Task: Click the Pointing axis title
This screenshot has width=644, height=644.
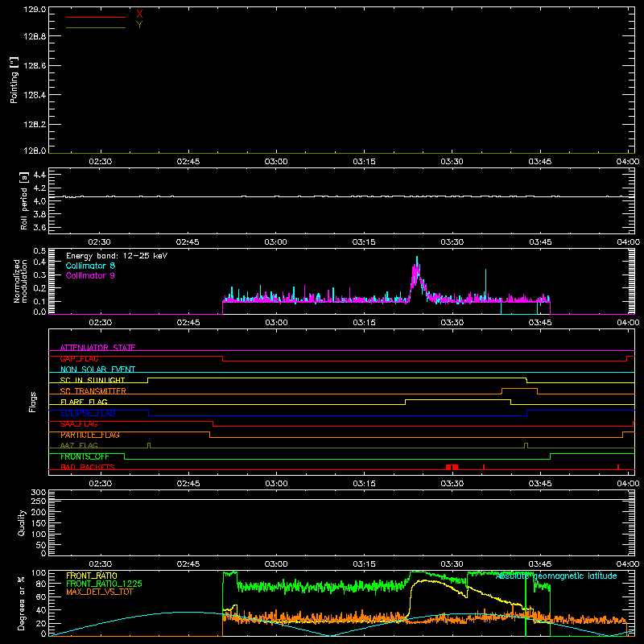Action: click(14, 80)
